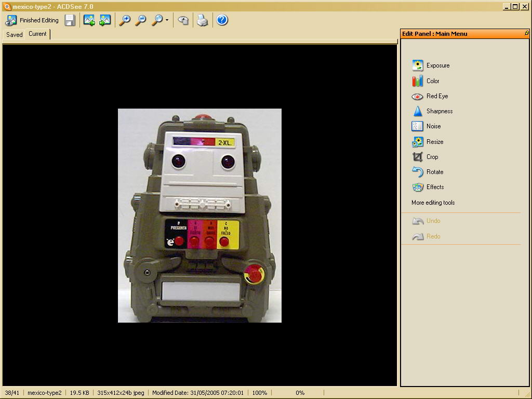Open the Effects tool
Image resolution: width=532 pixels, height=399 pixels.
[428, 187]
